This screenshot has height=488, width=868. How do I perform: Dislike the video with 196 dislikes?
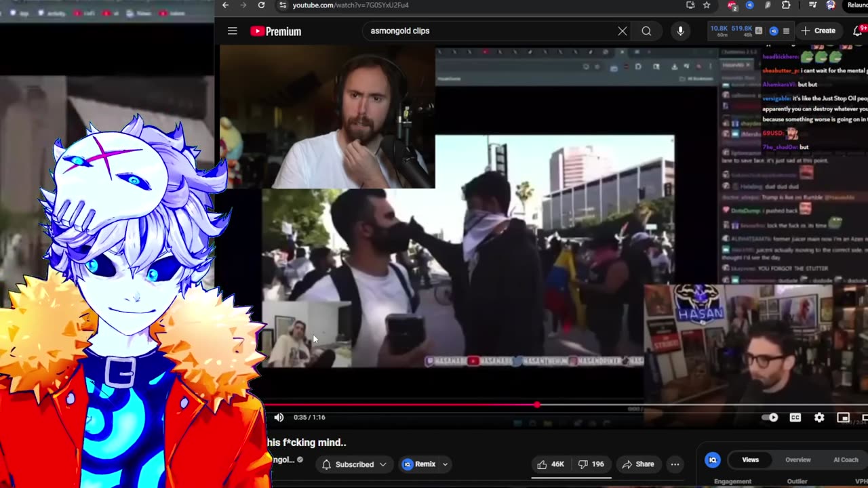tap(590, 464)
